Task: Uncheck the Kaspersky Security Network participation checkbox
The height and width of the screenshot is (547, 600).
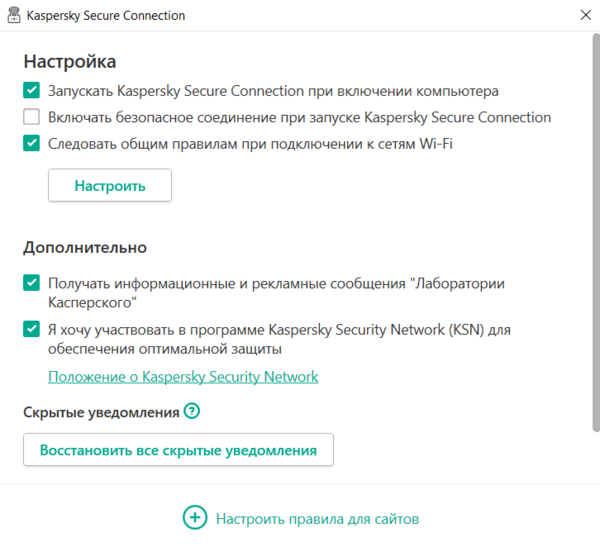Action: tap(32, 329)
